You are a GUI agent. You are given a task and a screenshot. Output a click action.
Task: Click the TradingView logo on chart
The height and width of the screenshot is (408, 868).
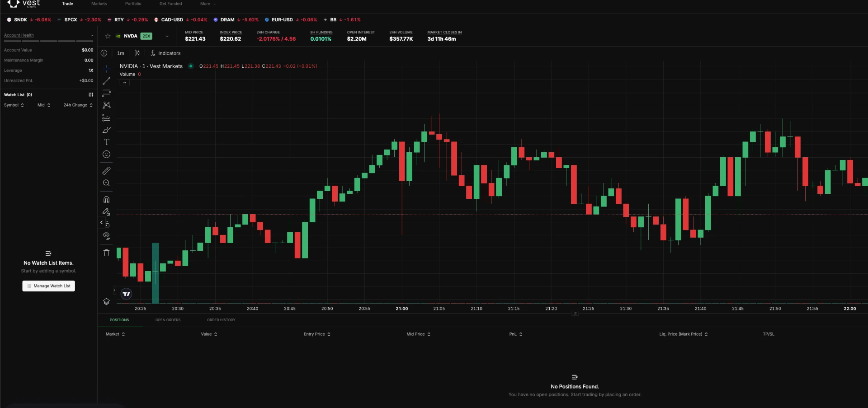point(127,294)
